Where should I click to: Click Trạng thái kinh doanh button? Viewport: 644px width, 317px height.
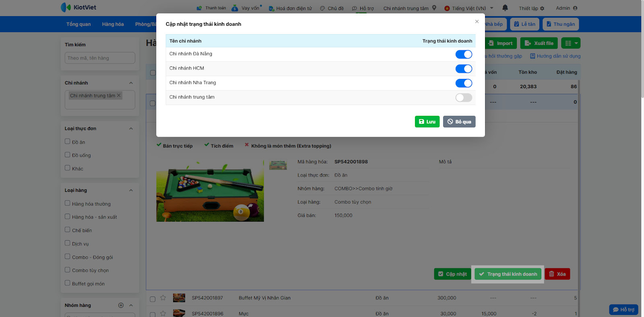coord(508,274)
